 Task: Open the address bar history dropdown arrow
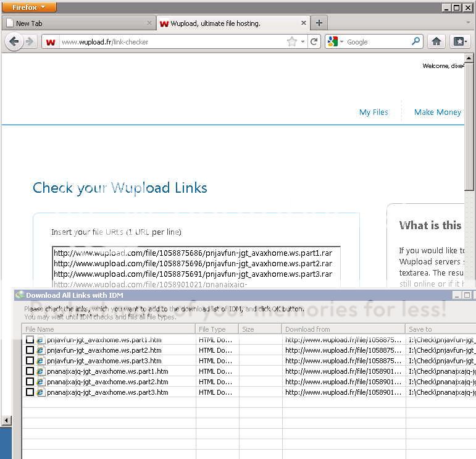303,41
